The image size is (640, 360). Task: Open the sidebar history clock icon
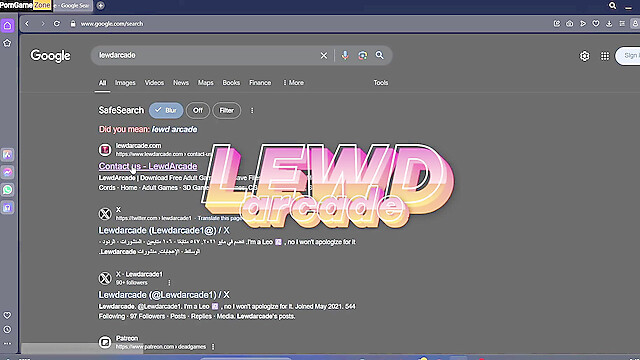click(x=7, y=329)
